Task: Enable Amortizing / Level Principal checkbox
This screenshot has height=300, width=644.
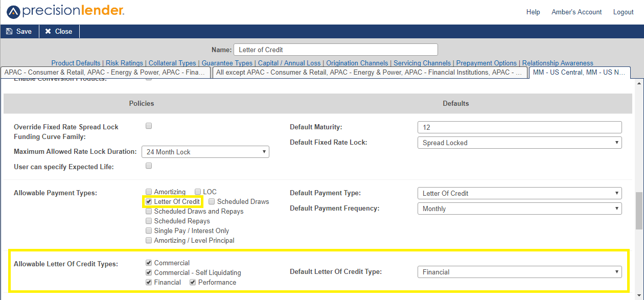Action: [x=149, y=240]
